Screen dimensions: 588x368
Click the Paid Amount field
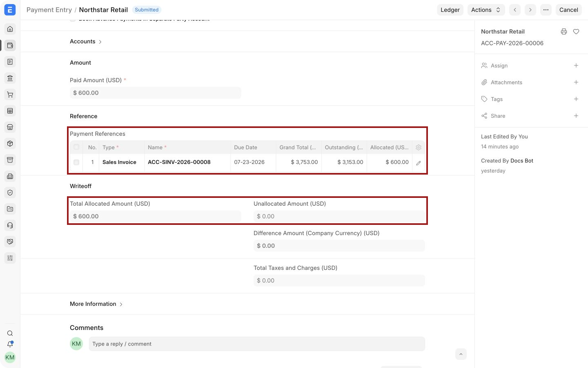click(x=155, y=93)
